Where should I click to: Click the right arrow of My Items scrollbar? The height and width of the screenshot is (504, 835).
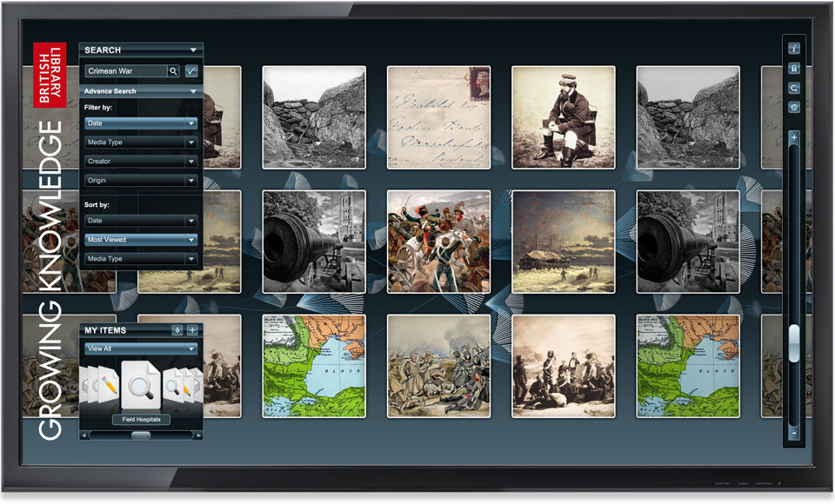pyautogui.click(x=199, y=434)
